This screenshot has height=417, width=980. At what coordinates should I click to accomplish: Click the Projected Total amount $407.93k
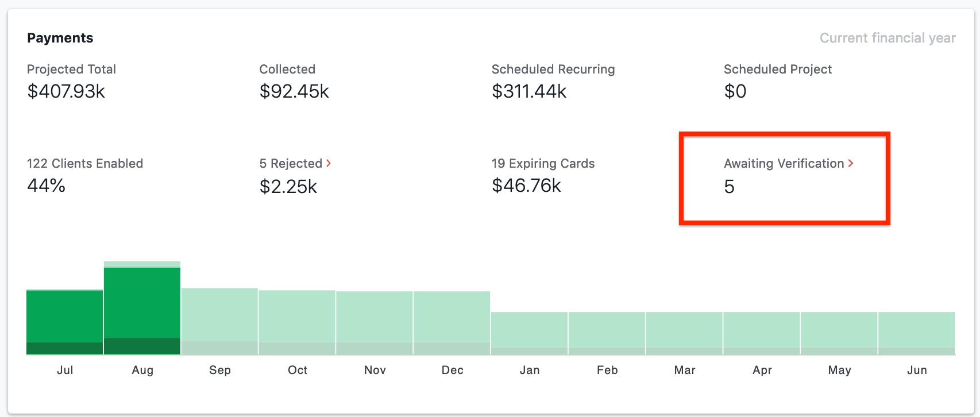tap(66, 91)
